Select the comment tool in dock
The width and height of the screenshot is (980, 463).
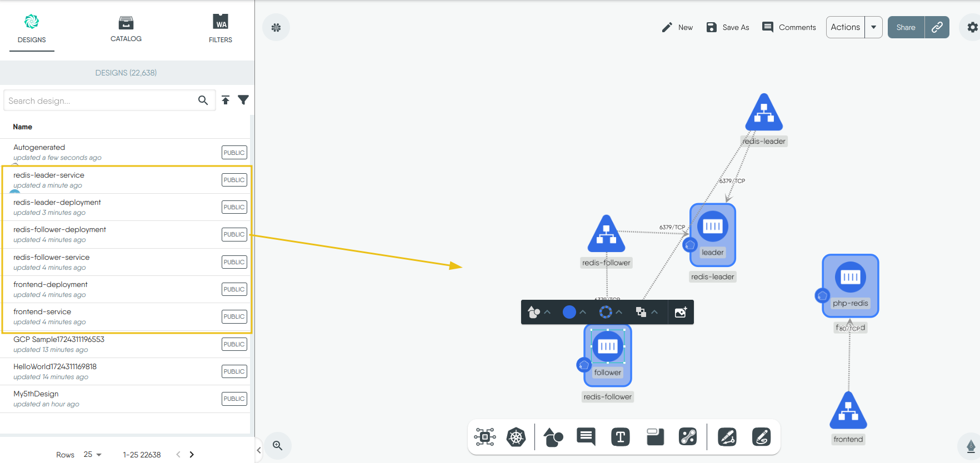tap(586, 437)
